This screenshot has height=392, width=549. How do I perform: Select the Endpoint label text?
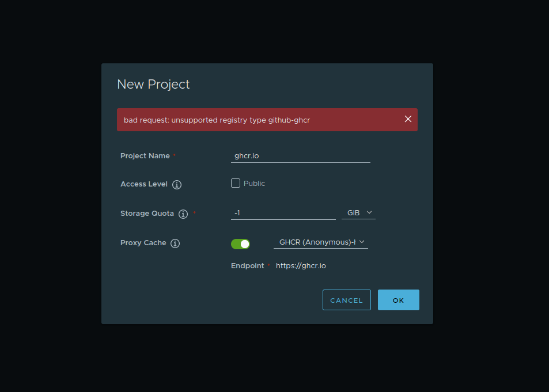pos(247,265)
